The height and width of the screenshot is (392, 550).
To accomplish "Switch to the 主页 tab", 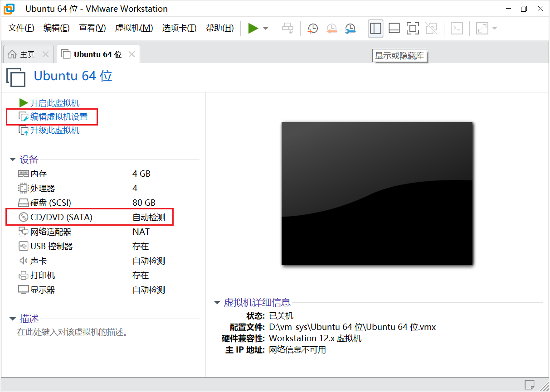I will click(27, 54).
